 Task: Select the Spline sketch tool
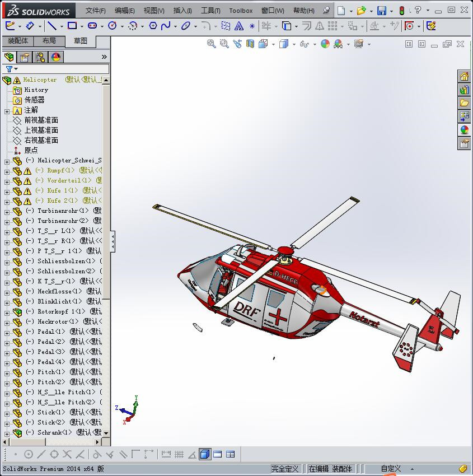tap(166, 26)
